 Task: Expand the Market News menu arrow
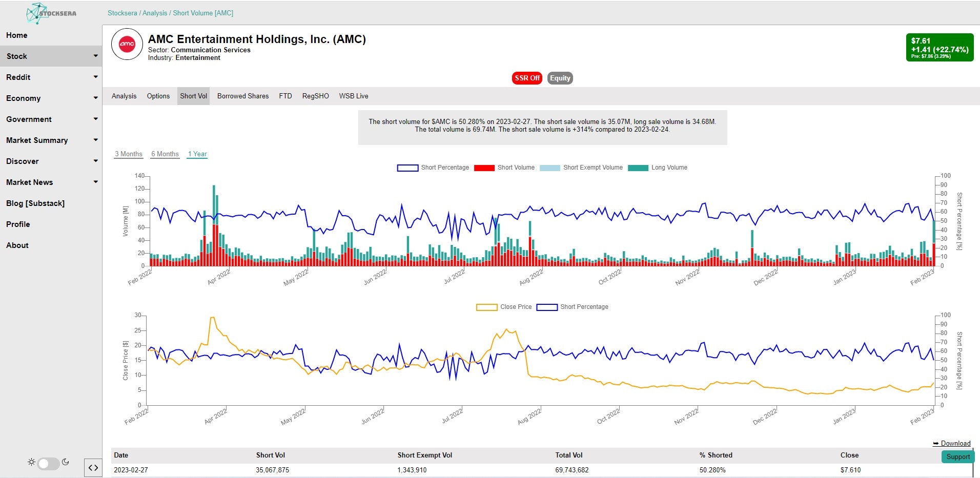pos(95,182)
